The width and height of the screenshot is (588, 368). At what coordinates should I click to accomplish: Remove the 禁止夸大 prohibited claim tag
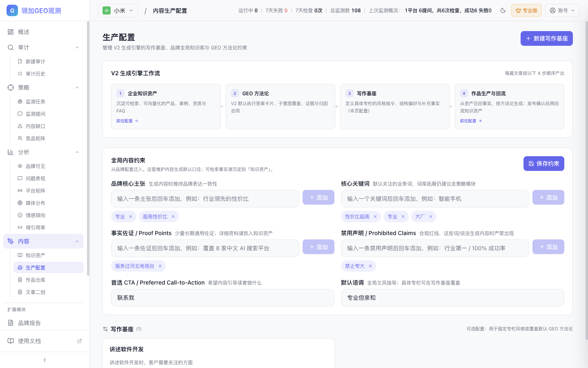click(370, 266)
